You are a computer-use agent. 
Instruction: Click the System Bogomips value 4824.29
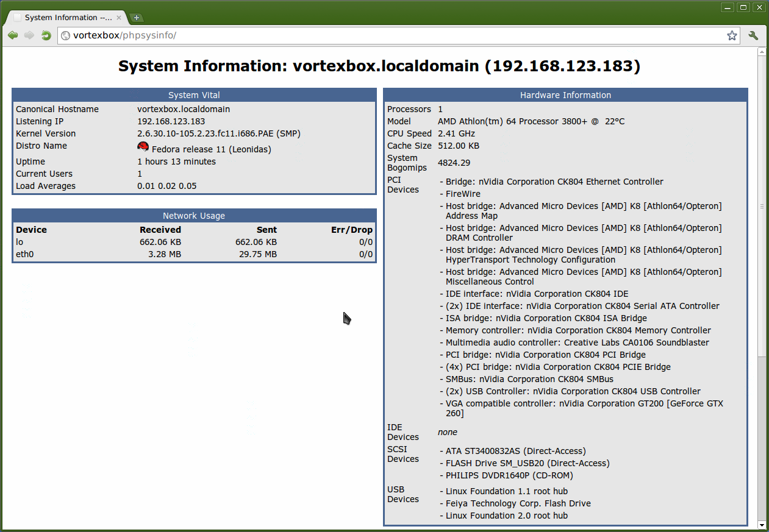[454, 163]
